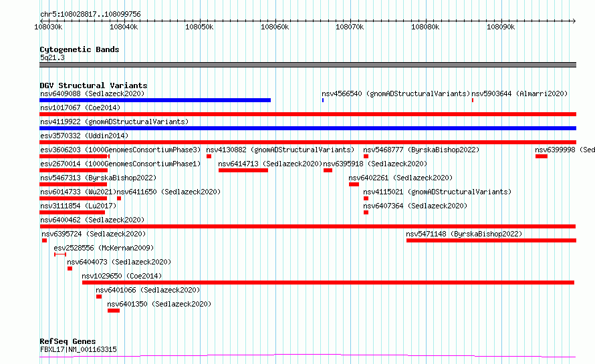Click the tiny red nsv5903644 variant mark

click(473, 100)
